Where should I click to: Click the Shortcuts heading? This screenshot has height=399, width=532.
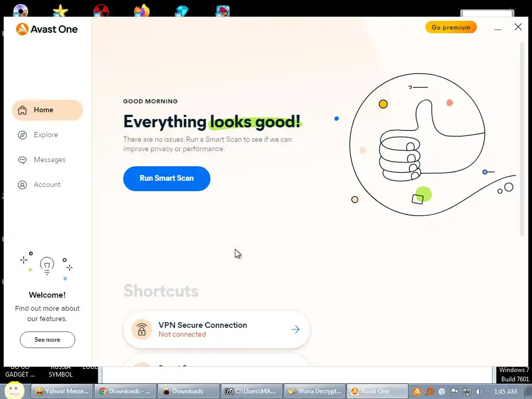point(161,291)
